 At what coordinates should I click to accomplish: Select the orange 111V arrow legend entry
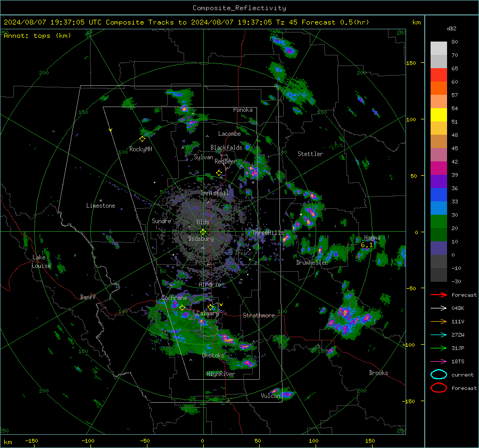point(439,321)
